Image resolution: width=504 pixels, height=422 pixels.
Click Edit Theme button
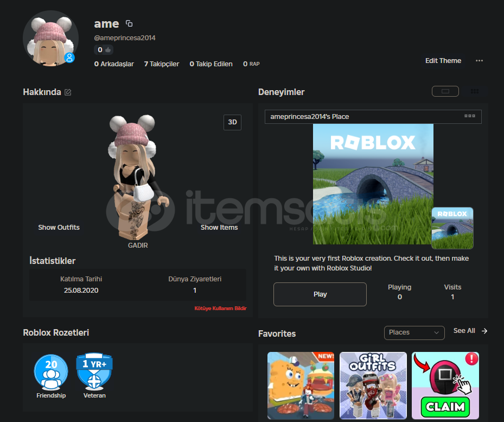coord(443,60)
